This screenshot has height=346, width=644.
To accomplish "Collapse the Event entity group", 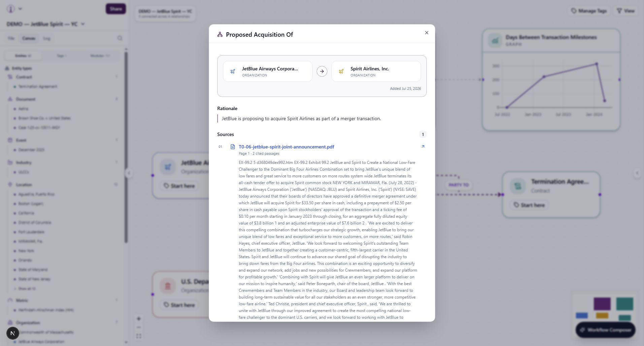I will point(21,140).
